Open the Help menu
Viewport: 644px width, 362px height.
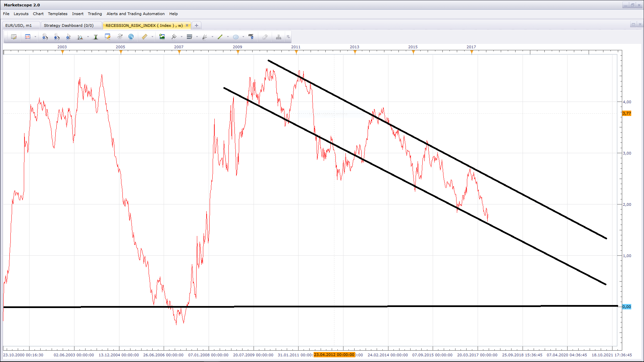coord(173,14)
